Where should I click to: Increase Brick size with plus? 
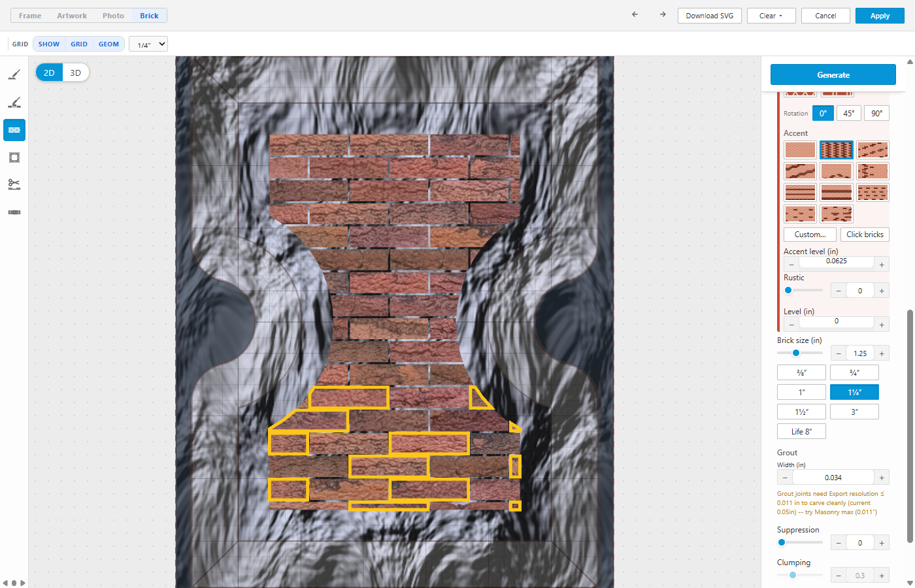click(882, 353)
